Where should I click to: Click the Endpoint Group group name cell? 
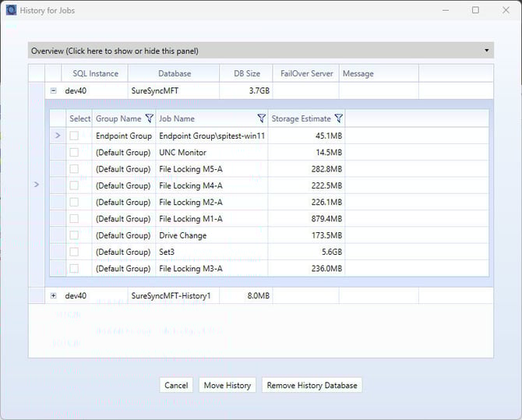(x=124, y=136)
